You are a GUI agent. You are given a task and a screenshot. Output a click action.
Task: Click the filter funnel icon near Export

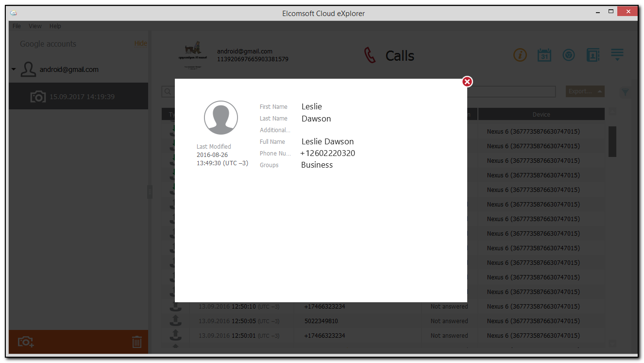[x=625, y=91]
